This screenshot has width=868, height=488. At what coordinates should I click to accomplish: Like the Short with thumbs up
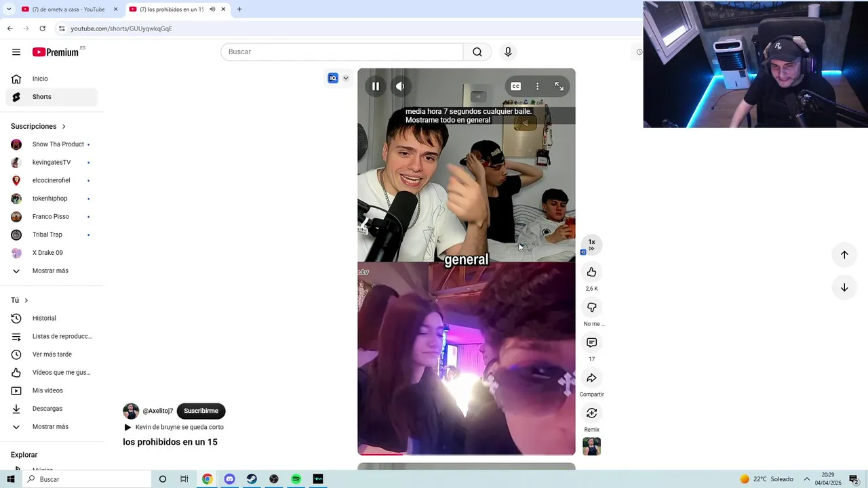591,272
